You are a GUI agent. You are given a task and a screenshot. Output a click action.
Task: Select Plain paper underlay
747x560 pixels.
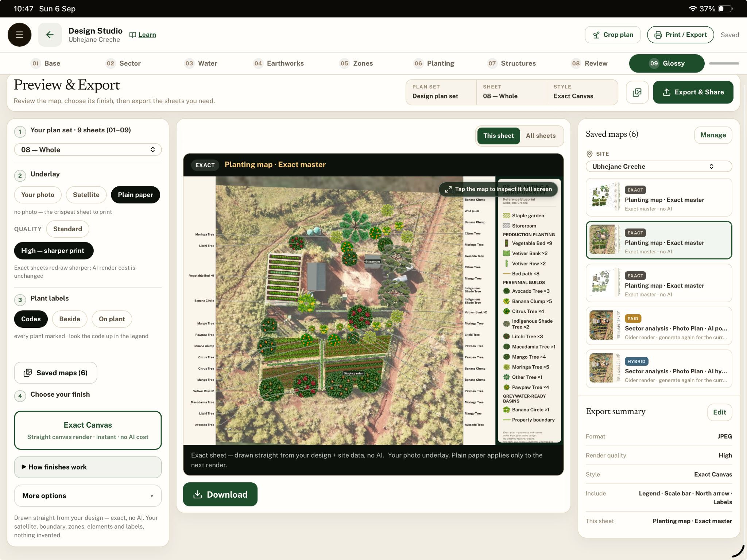click(135, 195)
